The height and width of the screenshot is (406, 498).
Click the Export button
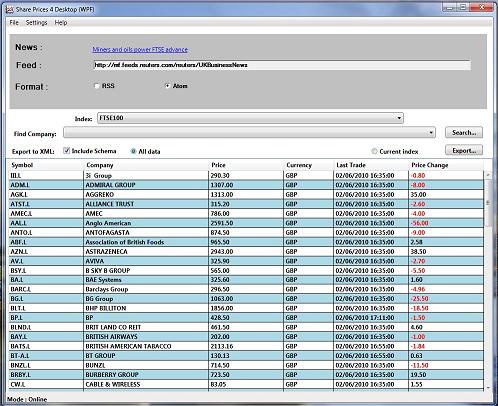tap(464, 151)
